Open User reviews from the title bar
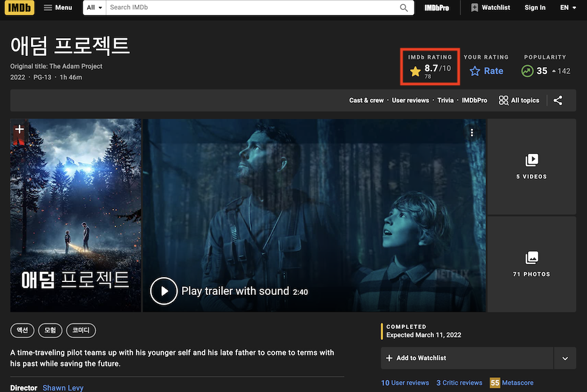The image size is (587, 392). click(x=410, y=100)
